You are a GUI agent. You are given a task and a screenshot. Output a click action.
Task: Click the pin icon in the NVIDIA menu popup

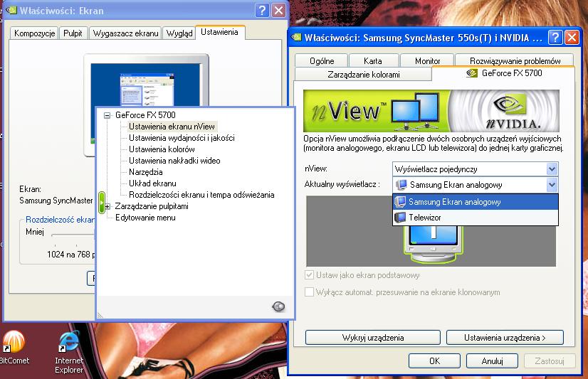coord(278,306)
